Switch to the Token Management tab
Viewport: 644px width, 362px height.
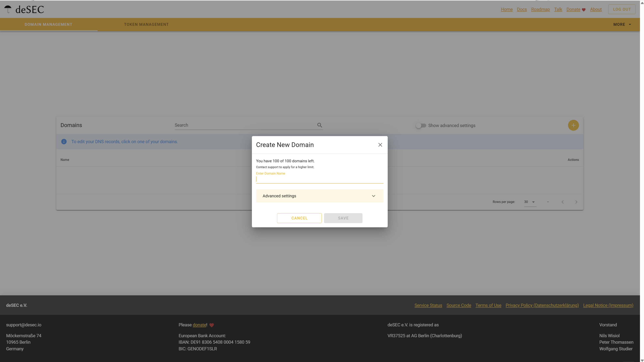[x=146, y=24]
